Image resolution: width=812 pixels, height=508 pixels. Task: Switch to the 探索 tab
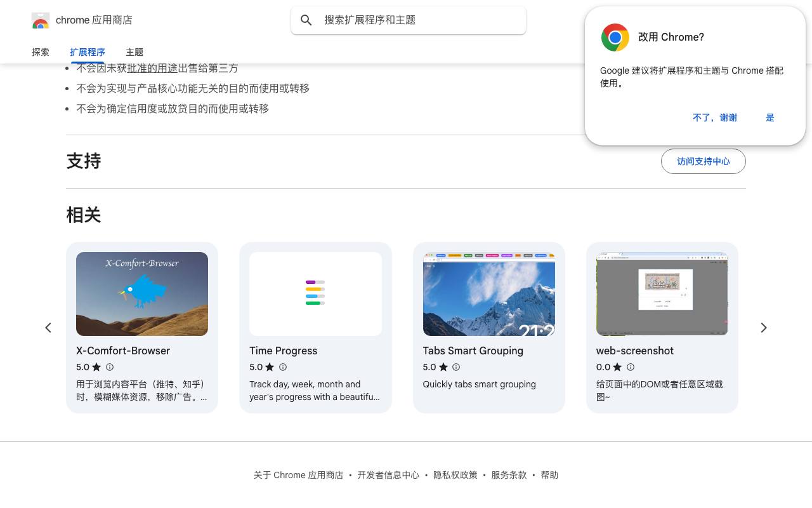point(41,52)
